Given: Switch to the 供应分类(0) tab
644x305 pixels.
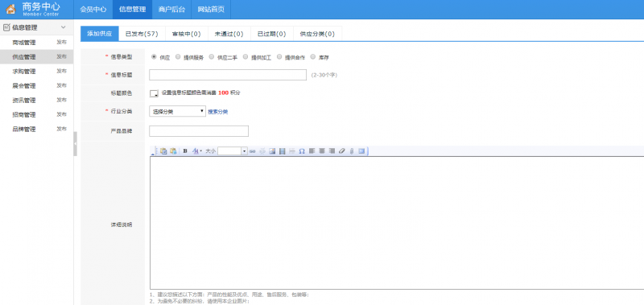Looking at the screenshot, I should [x=317, y=34].
